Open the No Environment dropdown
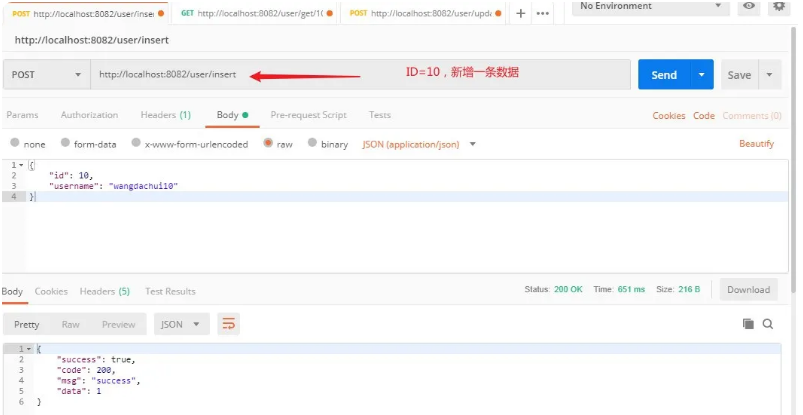 tap(651, 7)
